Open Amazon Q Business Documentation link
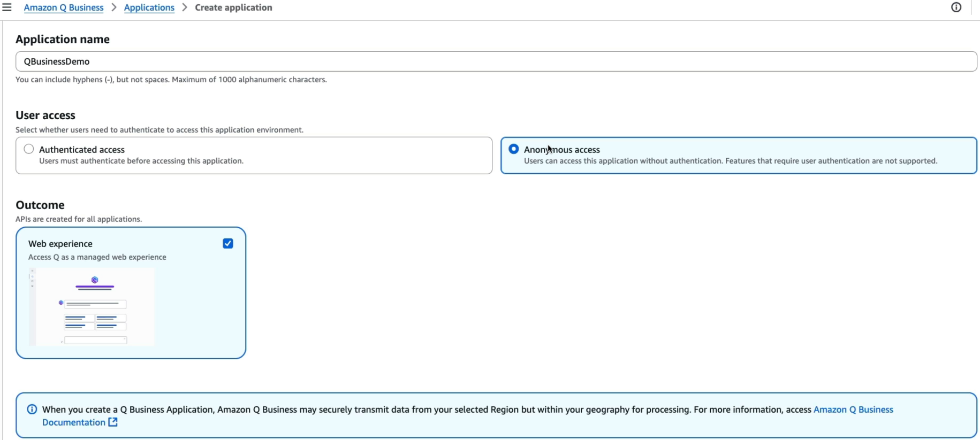 pyautogui.click(x=468, y=416)
